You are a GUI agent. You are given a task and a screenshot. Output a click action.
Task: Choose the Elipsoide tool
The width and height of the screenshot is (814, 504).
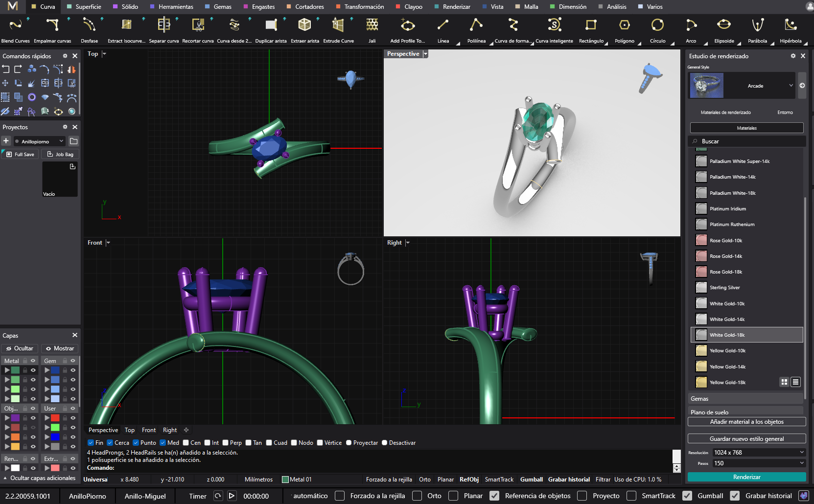coord(723,25)
